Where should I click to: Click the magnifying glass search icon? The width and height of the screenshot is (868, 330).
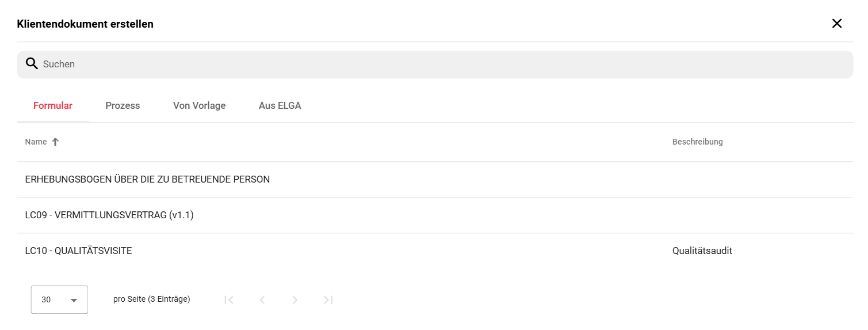[x=32, y=64]
